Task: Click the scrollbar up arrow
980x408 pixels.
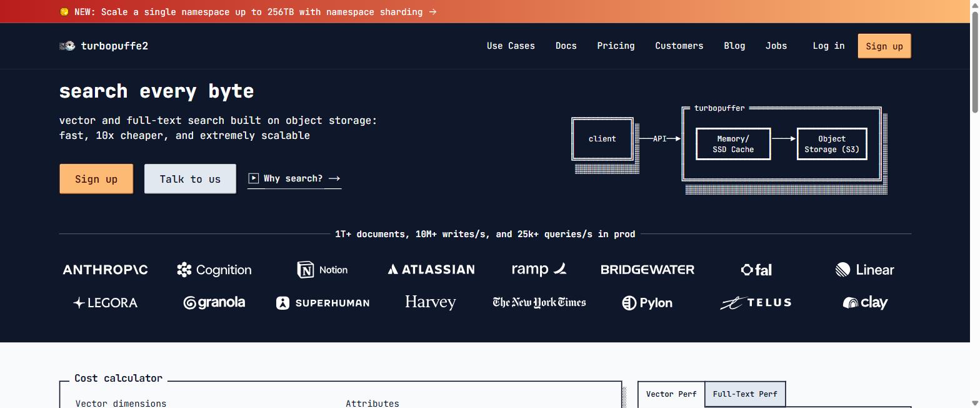Action: 974,5
